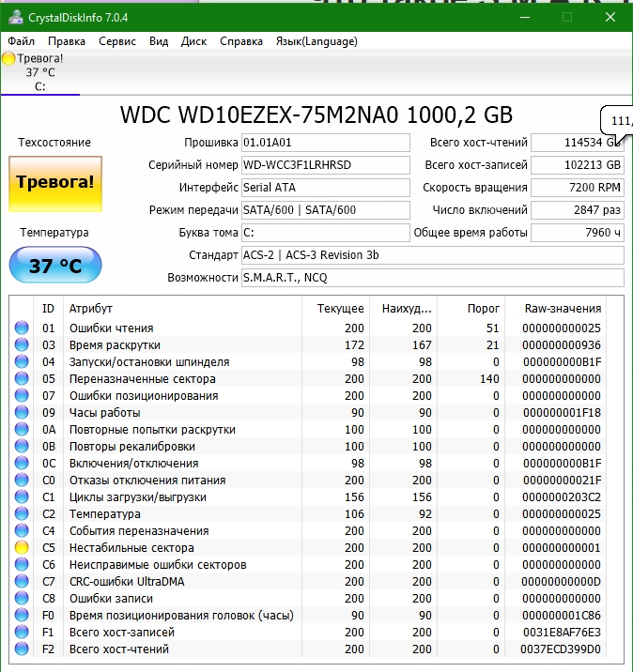Click status icon for CRC-ошибки UltraDMA

pos(22,581)
